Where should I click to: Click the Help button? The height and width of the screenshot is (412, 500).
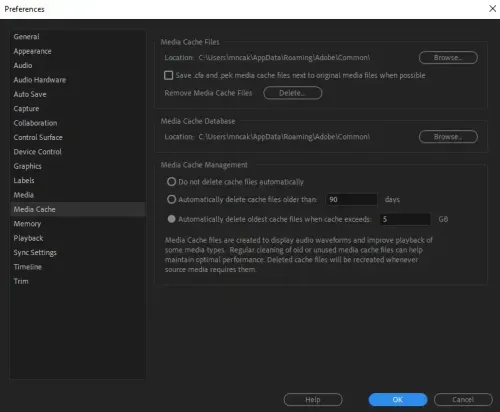pos(313,399)
